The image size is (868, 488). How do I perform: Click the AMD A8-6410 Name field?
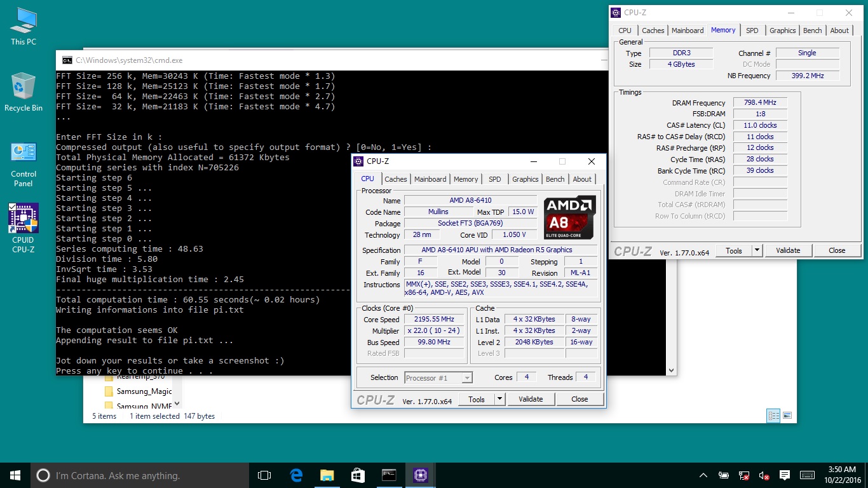(x=470, y=201)
